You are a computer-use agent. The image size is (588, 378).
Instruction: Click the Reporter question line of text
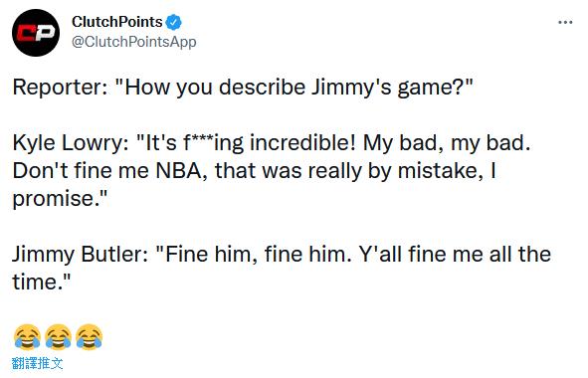pyautogui.click(x=243, y=88)
